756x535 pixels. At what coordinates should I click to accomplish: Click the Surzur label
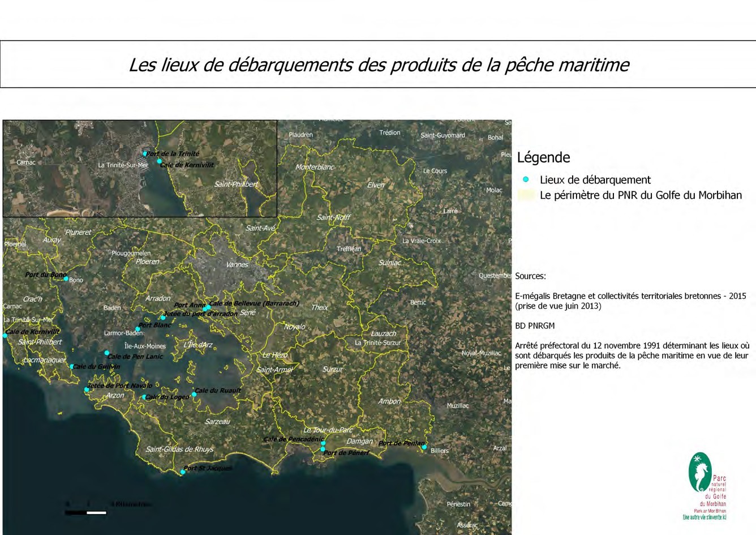(333, 369)
